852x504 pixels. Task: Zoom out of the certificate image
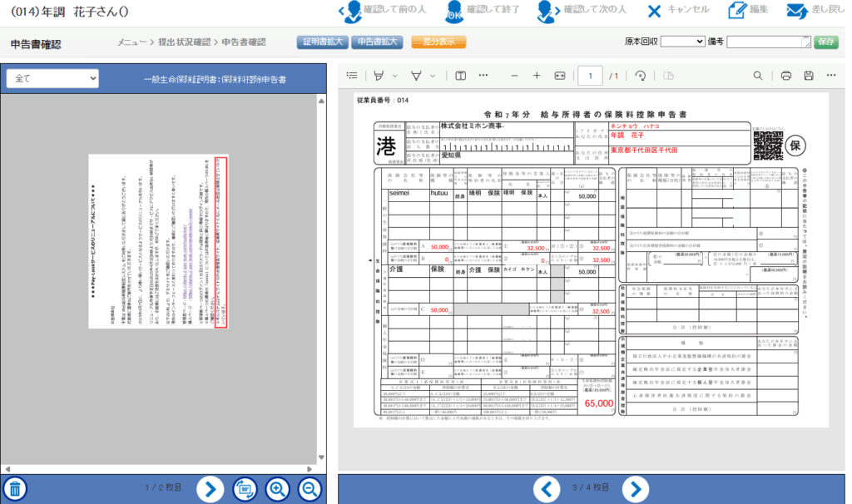(310, 489)
